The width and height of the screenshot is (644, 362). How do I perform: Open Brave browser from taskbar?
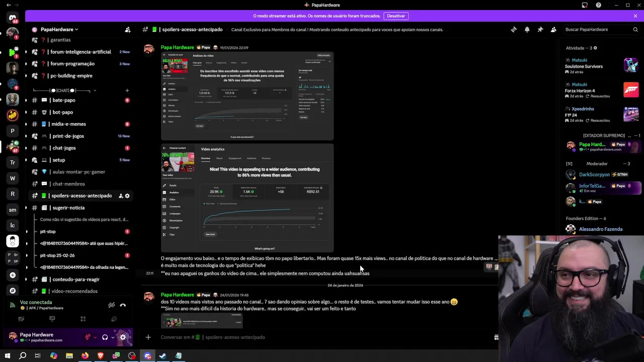101,356
